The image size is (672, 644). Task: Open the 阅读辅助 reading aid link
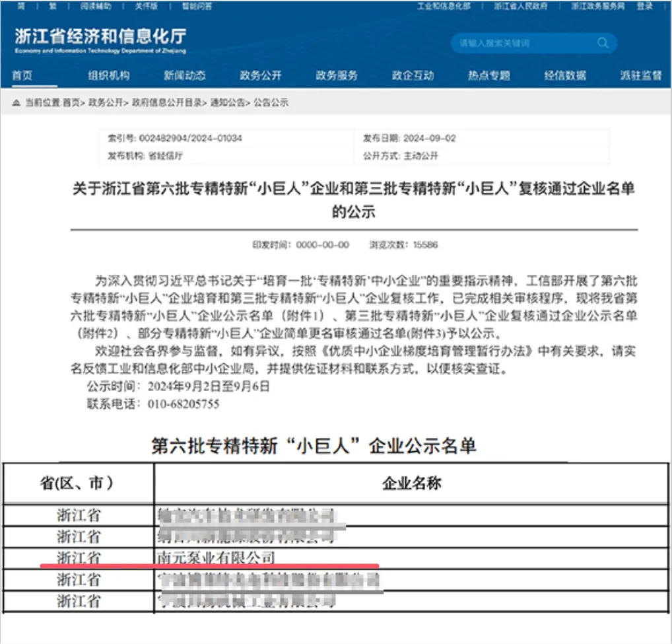tap(96, 6)
